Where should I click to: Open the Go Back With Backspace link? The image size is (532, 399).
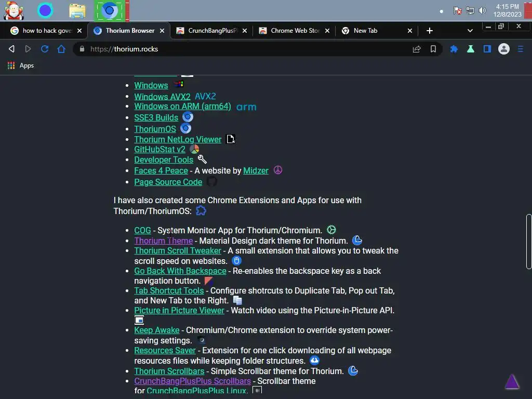[180, 271]
